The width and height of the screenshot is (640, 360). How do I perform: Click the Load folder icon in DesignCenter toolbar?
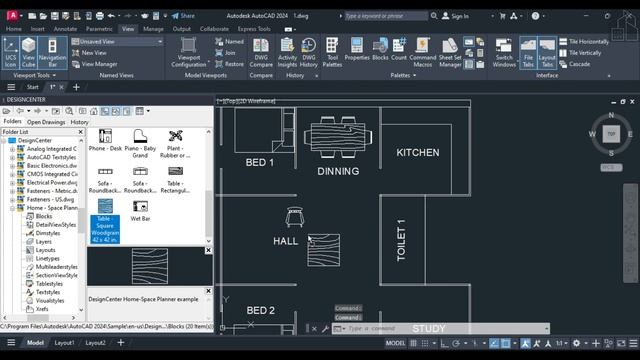[x=6, y=111]
